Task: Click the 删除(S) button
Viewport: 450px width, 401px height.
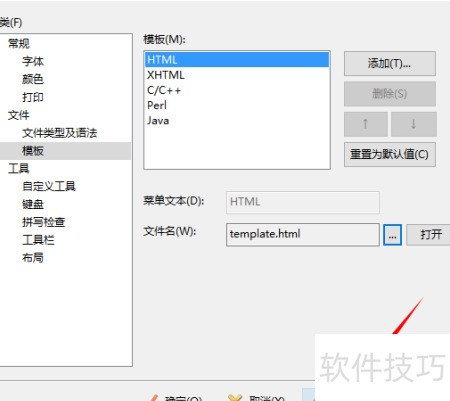Action: coord(390,94)
